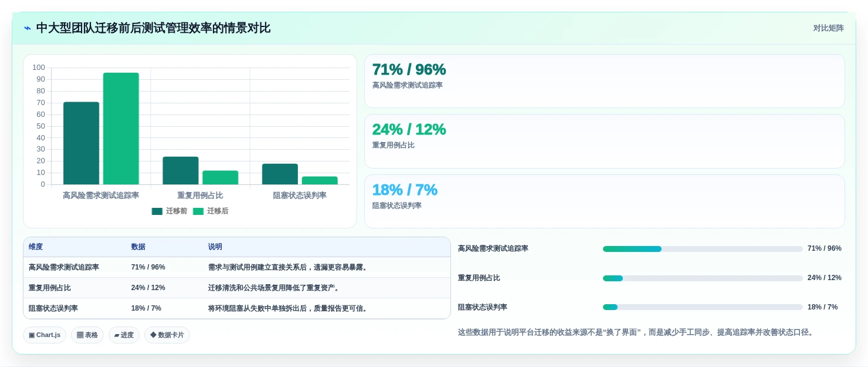Click the 18% / 7% progress value
Image resolution: width=868 pixels, height=367 pixels.
point(822,307)
